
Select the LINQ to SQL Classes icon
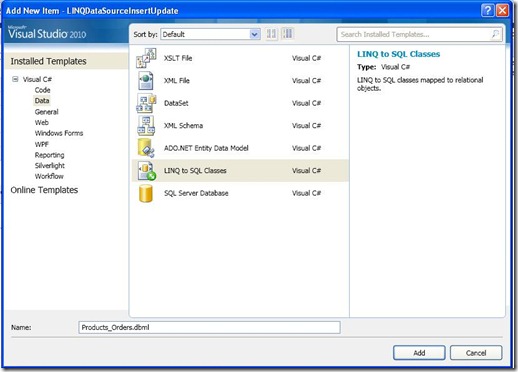click(147, 171)
